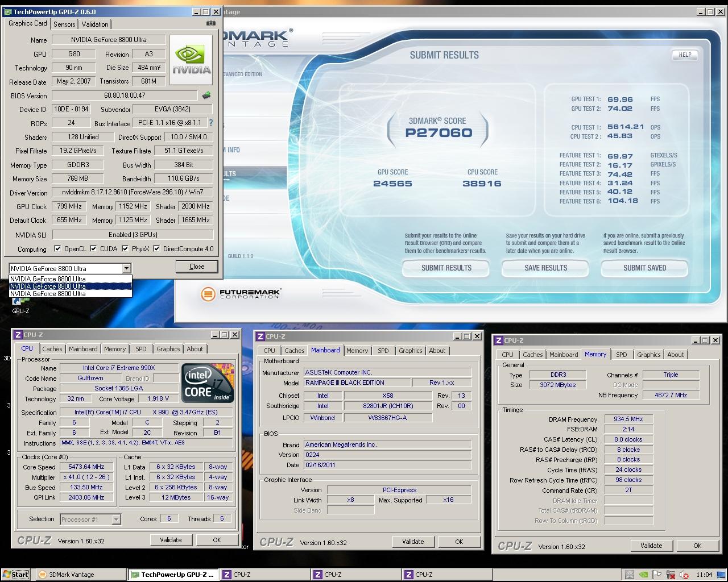
Task: Click the Bus Interface question mark icon
Action: click(211, 123)
